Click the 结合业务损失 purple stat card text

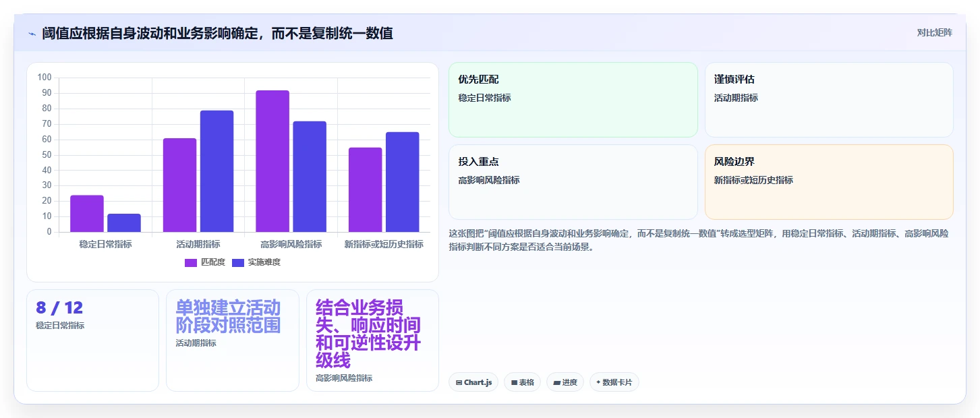click(368, 334)
